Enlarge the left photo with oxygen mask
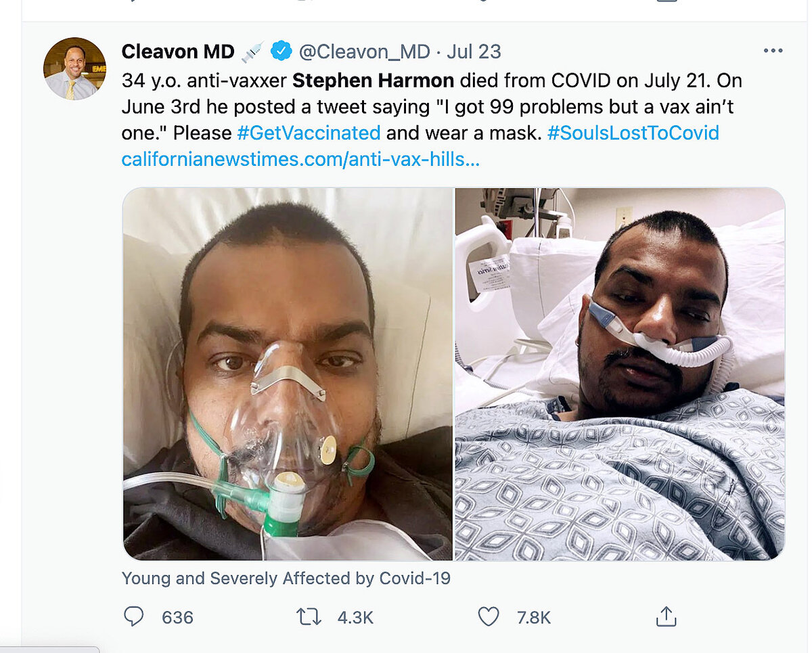Image resolution: width=812 pixels, height=653 pixels. [287, 374]
